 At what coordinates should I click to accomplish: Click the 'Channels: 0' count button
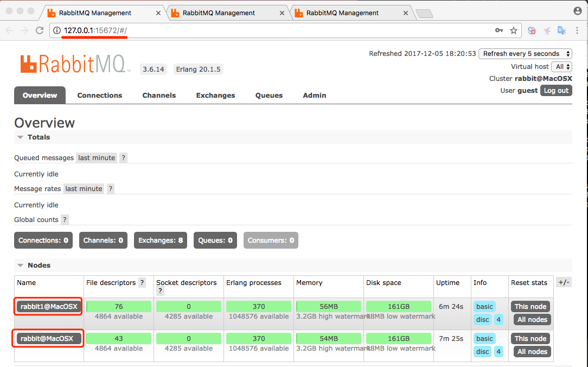pyautogui.click(x=103, y=240)
